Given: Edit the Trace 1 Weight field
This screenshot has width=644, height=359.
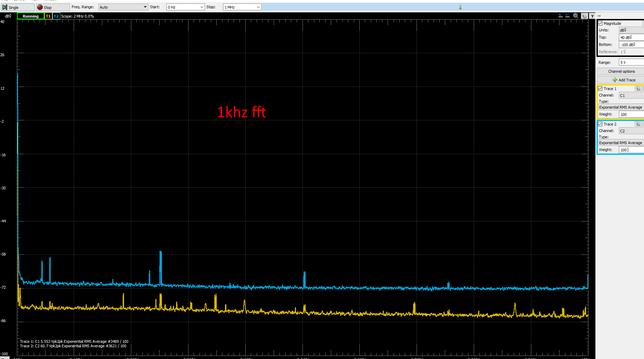Looking at the screenshot, I should coord(631,114).
